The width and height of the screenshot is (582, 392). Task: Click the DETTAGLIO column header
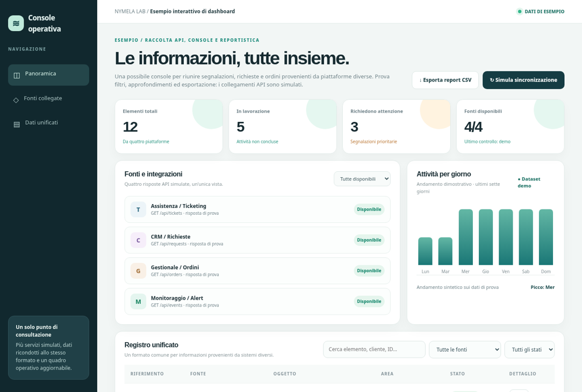point(522,374)
